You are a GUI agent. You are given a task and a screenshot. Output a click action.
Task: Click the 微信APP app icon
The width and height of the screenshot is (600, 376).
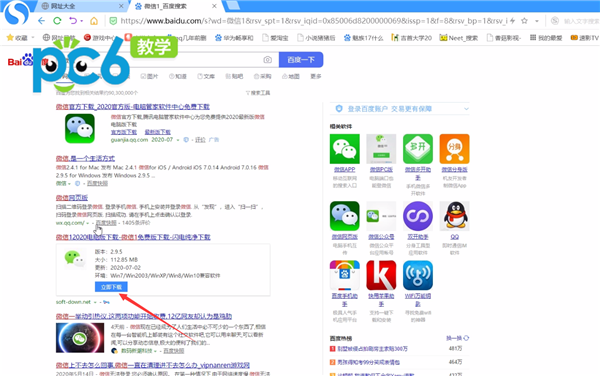(345, 149)
